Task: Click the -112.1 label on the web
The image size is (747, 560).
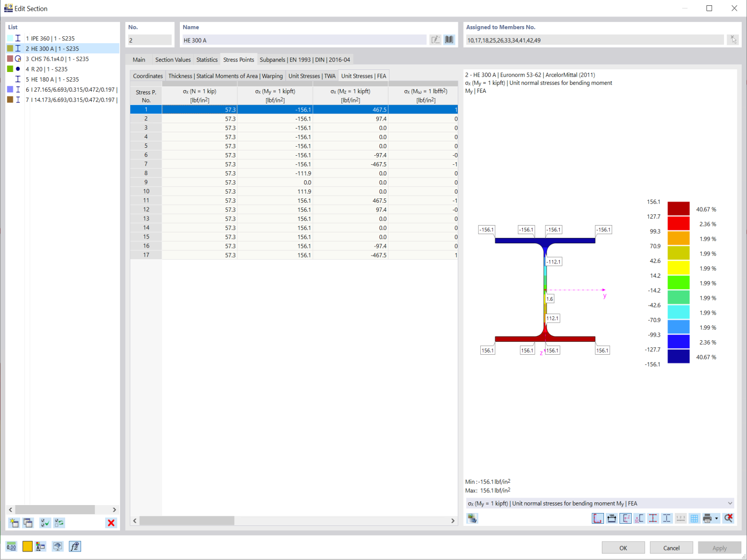Action: tap(554, 262)
